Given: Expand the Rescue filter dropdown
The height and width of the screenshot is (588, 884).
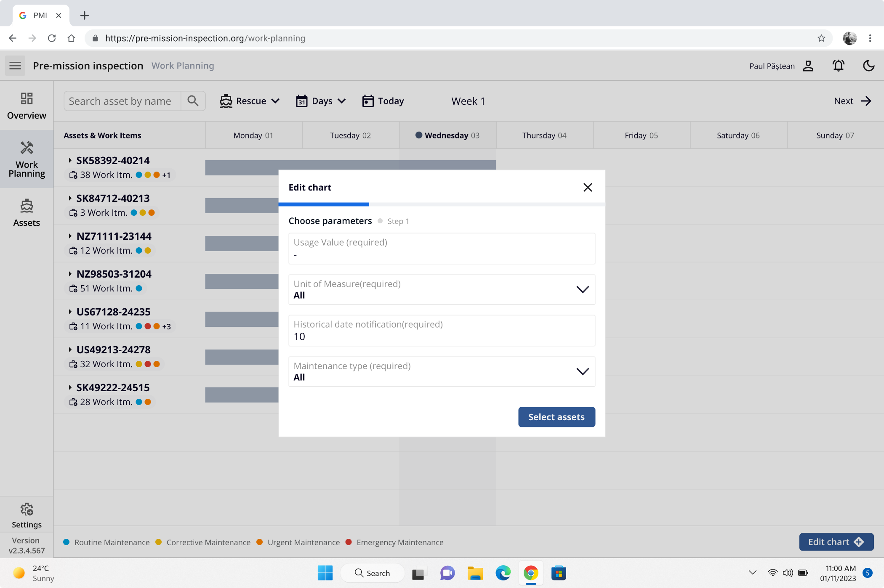Looking at the screenshot, I should (250, 101).
